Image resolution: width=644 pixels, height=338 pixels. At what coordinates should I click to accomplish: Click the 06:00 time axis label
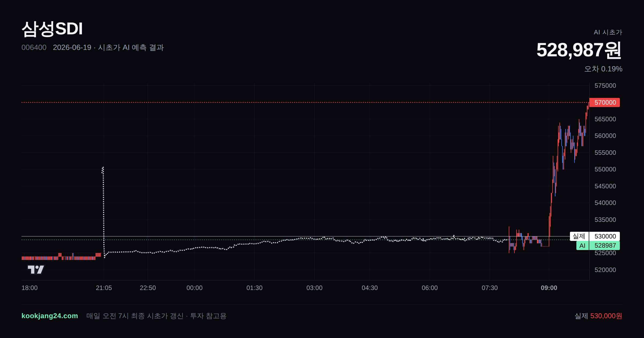pos(430,288)
